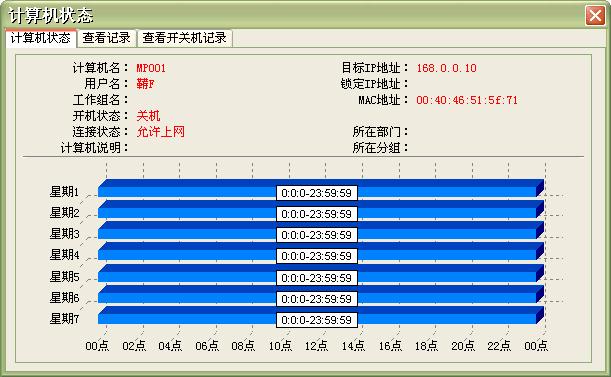Click the 22点 time axis label

point(499,345)
